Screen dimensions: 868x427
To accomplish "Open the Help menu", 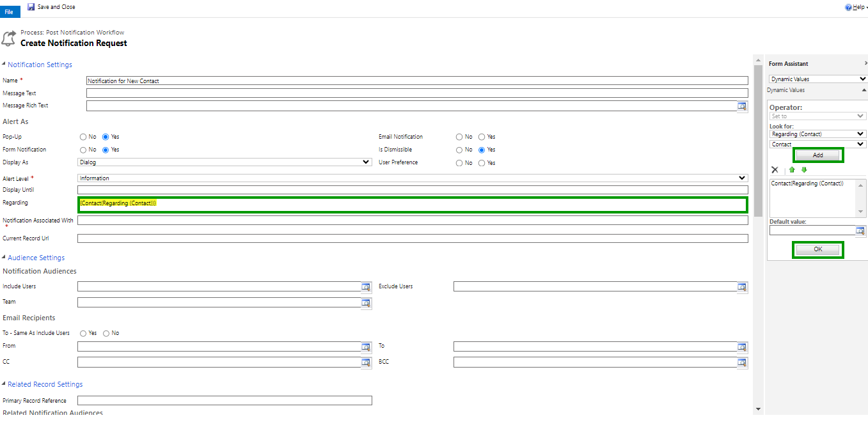I will (x=856, y=7).
